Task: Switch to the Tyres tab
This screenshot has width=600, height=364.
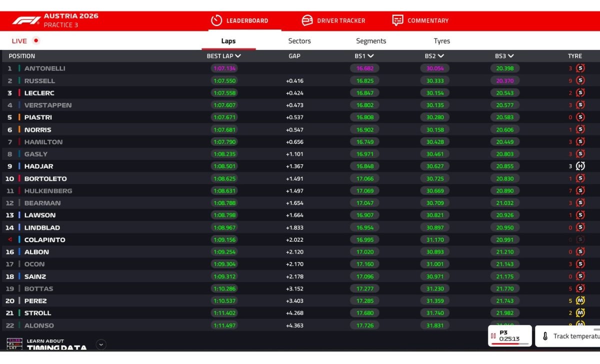Action: tap(442, 41)
